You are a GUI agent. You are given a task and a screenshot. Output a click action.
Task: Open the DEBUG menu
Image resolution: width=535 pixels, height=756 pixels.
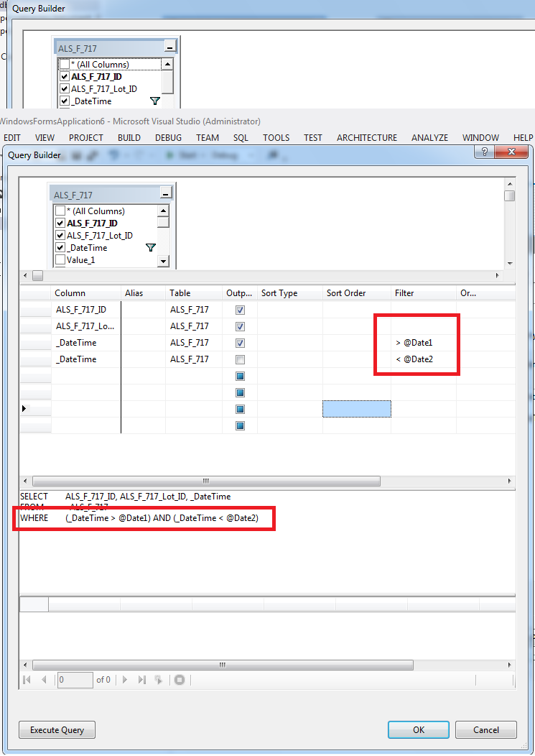(168, 137)
